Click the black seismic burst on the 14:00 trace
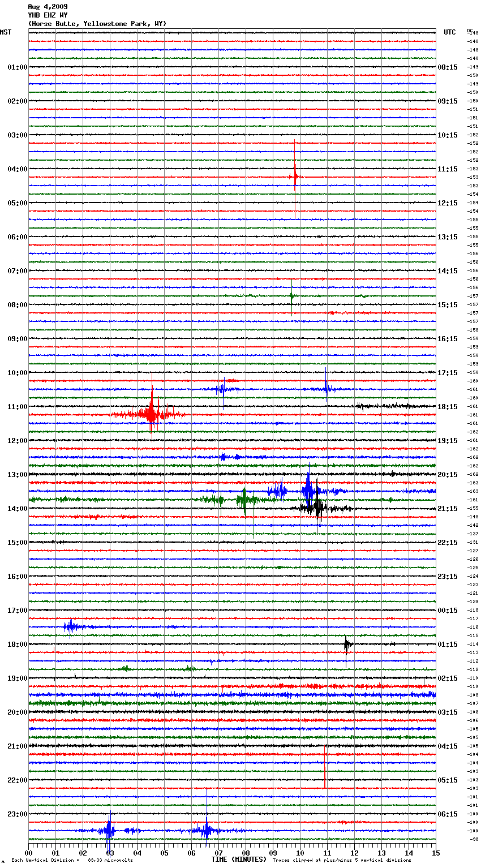The width and height of the screenshot is (481, 868). [318, 508]
